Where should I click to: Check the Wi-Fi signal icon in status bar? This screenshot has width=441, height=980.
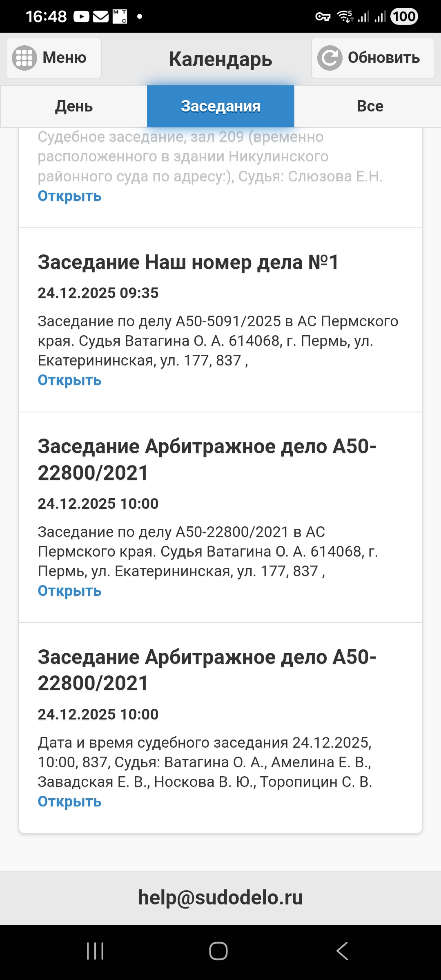pos(342,16)
